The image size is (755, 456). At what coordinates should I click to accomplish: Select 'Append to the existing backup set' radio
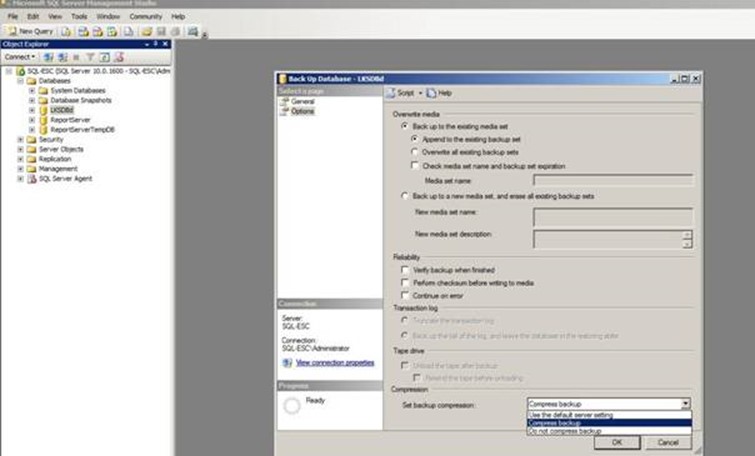click(414, 139)
